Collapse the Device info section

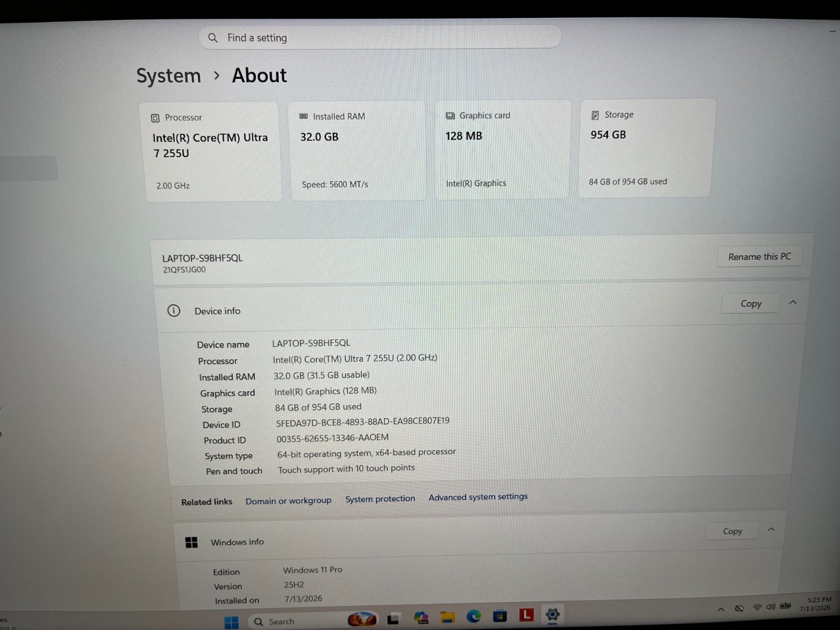[x=793, y=302]
